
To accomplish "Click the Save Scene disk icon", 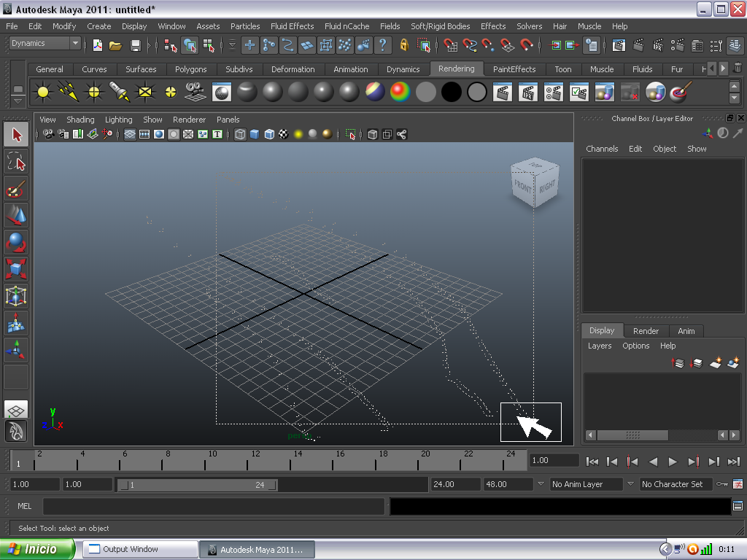I will pos(135,45).
